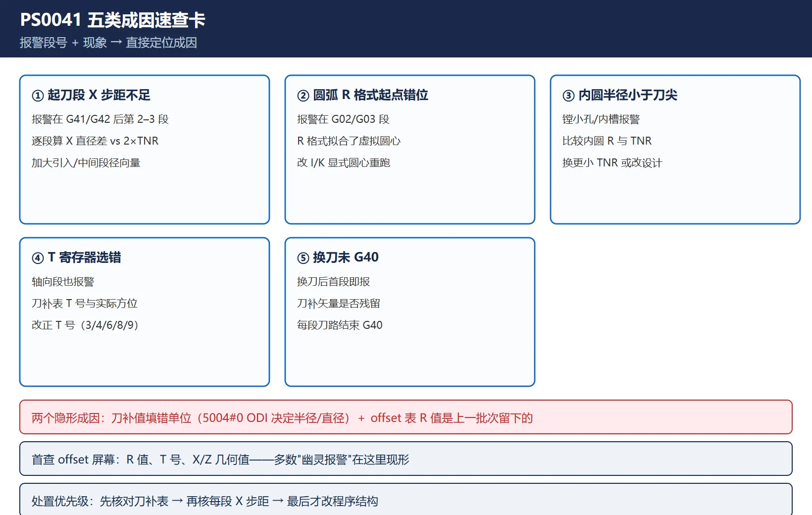This screenshot has width=812, height=515.
Task: Select text "逐段算 X 直径差 vs 2×TNR"
Action: coord(95,141)
